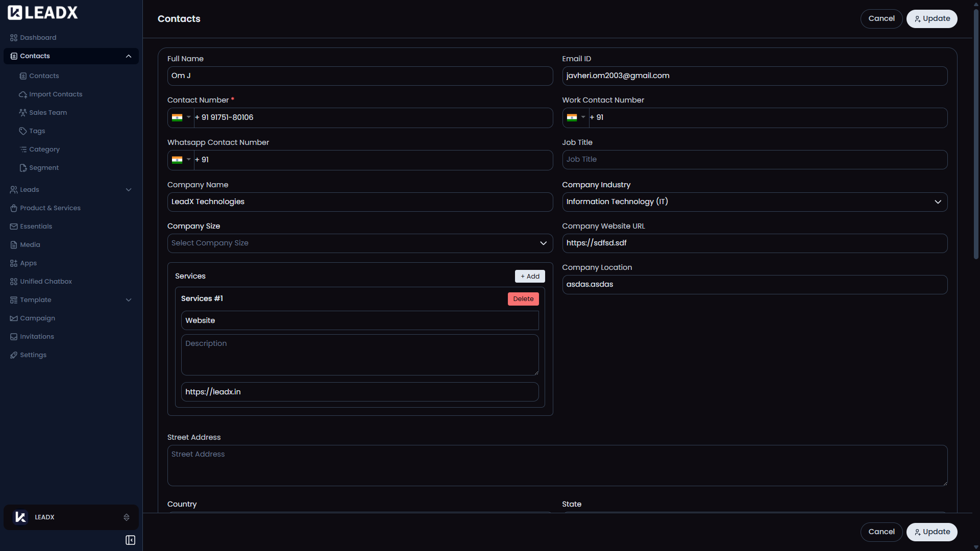The width and height of the screenshot is (980, 551).
Task: Delete Services #1 entry
Action: 523,298
